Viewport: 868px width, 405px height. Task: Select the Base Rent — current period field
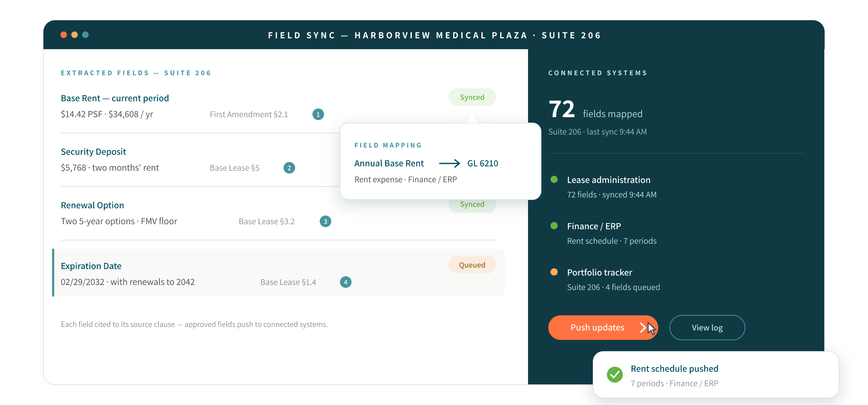[115, 98]
